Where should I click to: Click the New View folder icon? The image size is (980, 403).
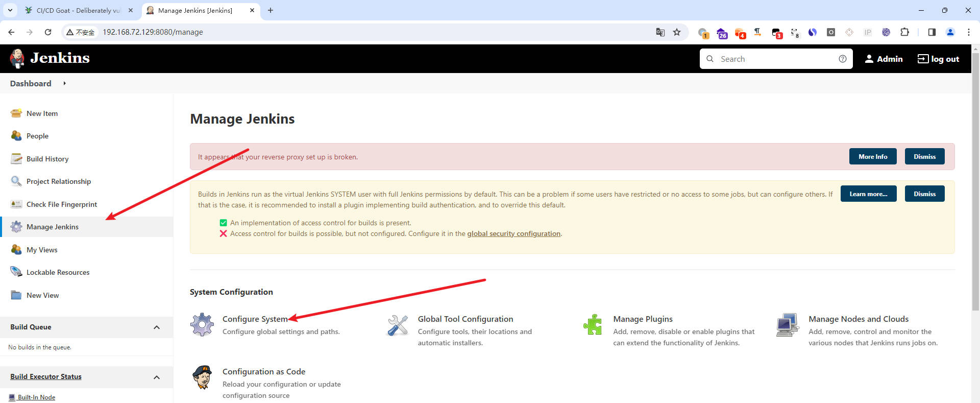click(x=16, y=295)
